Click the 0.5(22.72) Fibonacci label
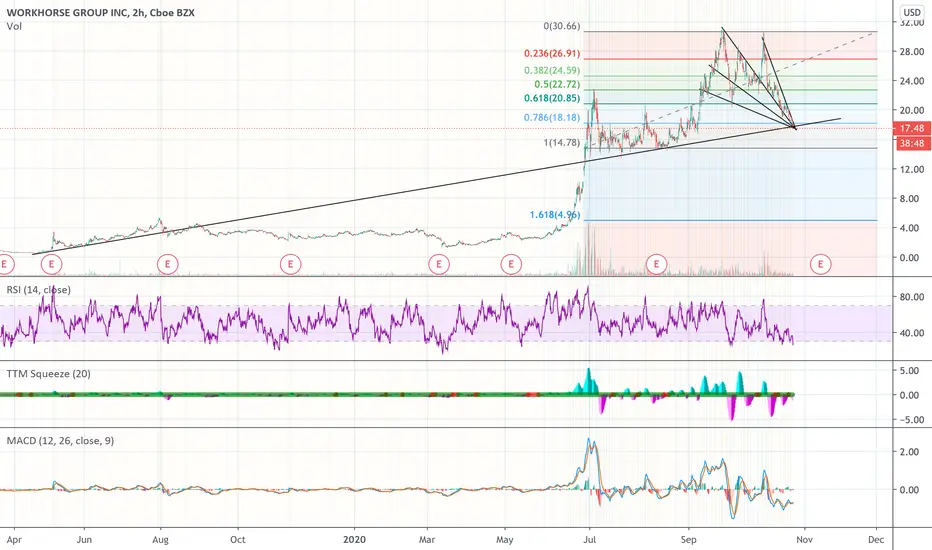Image resolution: width=932 pixels, height=550 pixels. point(557,84)
